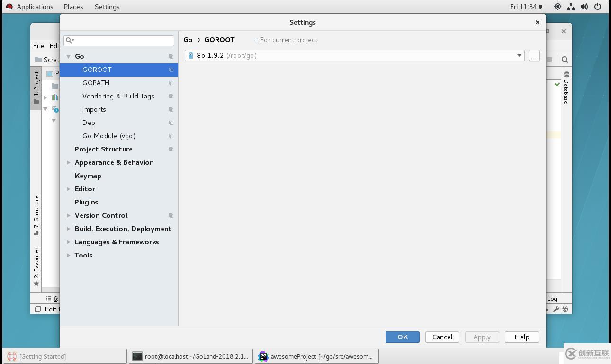The height and width of the screenshot is (364, 611).
Task: Click Scratches folder icon in GoLand navbar
Action: (x=38, y=60)
